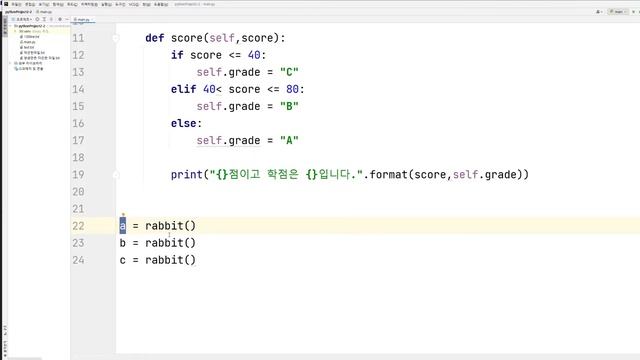Open the 도구 (Tools) menu
The width and height of the screenshot is (640, 360).
[x=120, y=4]
